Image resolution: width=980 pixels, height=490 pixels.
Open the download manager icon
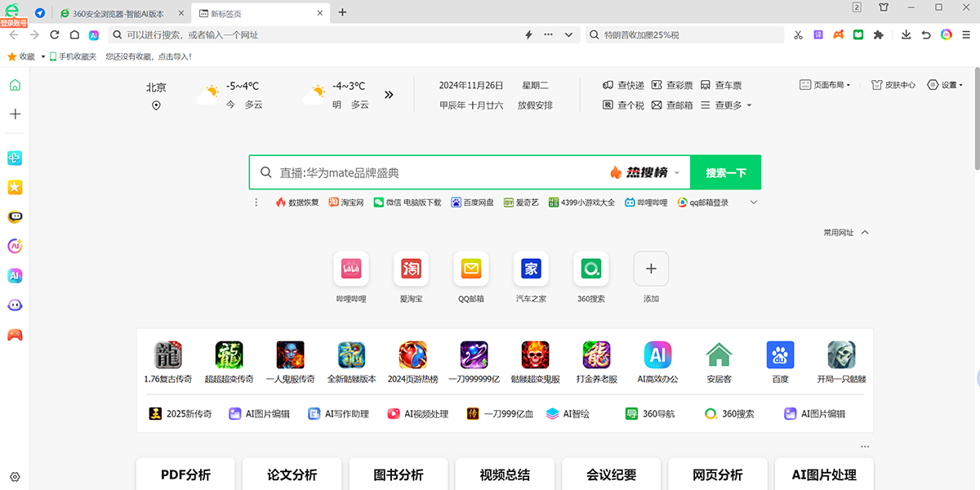(906, 34)
